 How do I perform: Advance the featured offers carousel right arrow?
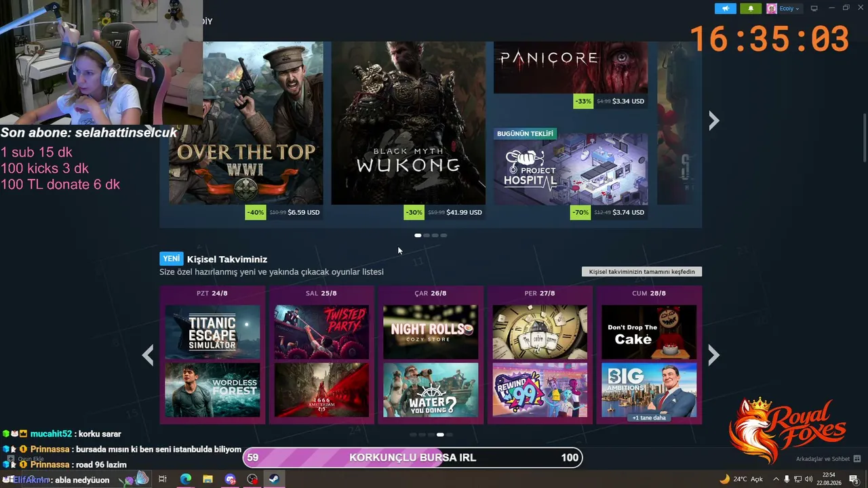click(713, 121)
